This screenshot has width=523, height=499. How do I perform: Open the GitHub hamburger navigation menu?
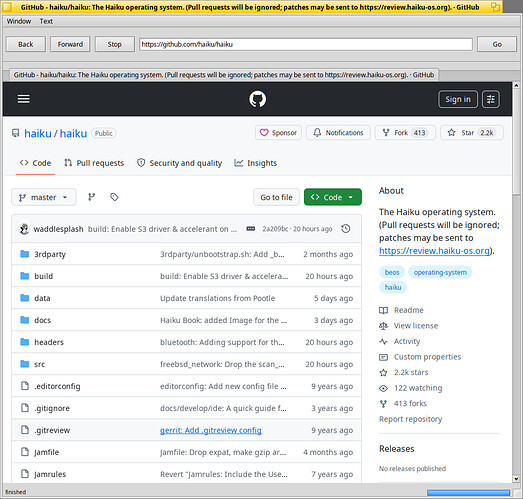point(23,99)
